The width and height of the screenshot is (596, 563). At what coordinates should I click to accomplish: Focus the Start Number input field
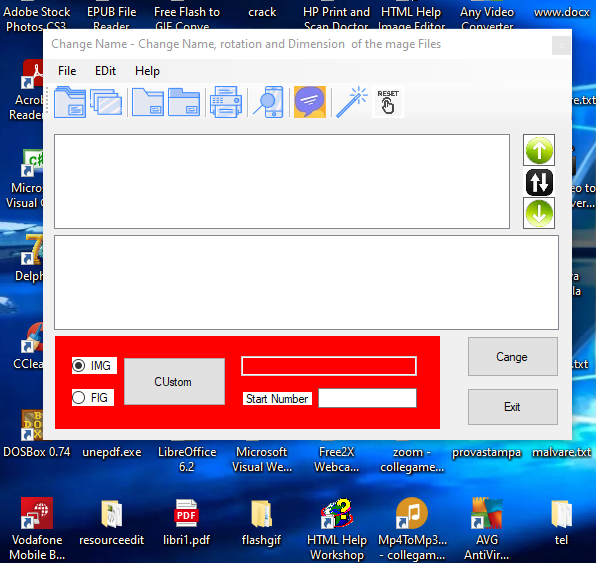367,398
